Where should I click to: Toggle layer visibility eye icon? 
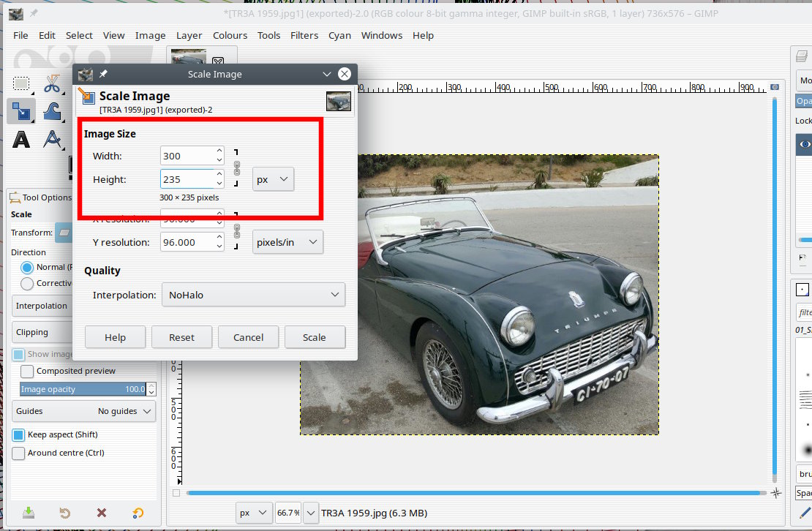pos(805,145)
